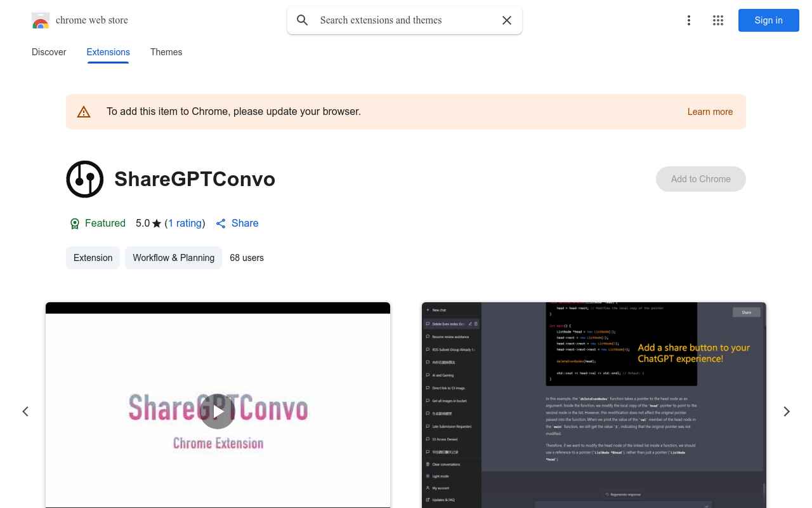This screenshot has width=812, height=508.
Task: Click the search magnifying glass icon
Action: 302,20
